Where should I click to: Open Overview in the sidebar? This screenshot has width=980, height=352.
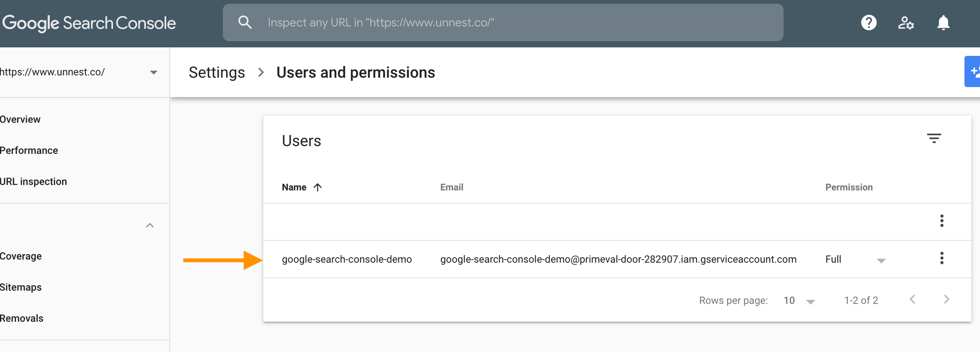(x=20, y=119)
